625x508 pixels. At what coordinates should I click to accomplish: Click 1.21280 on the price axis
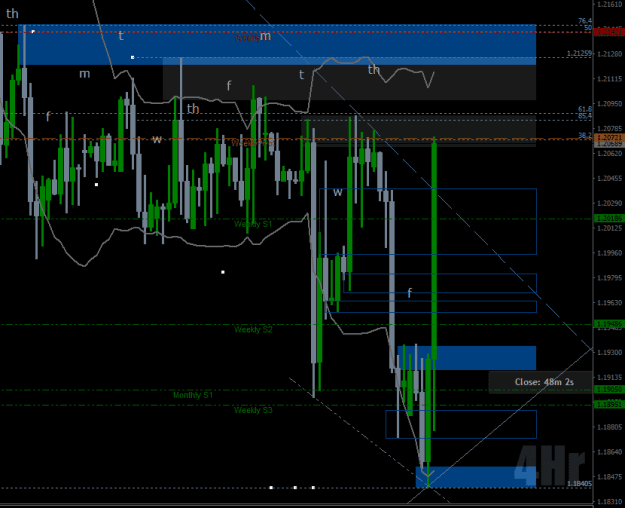(610, 54)
